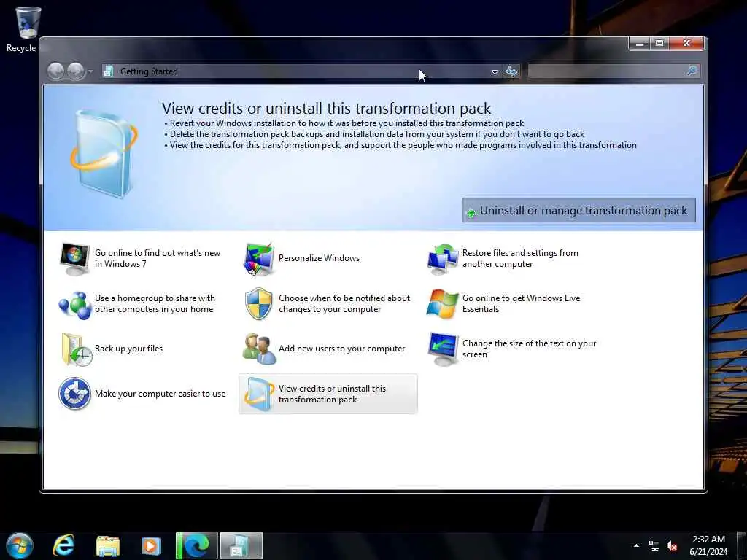
Task: Select the homegroup spheres icon
Action: coord(75,305)
